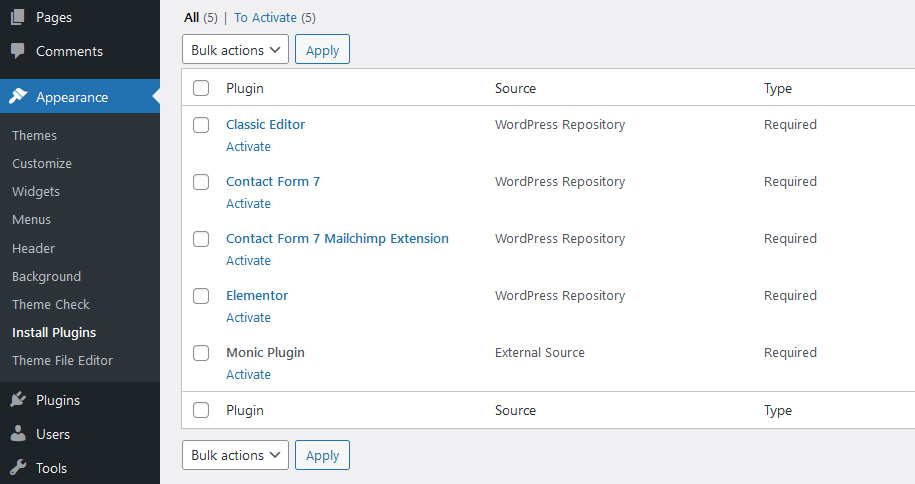915x484 pixels.
Task: Activate the Mailchimp Extension plugin
Action: 249,260
